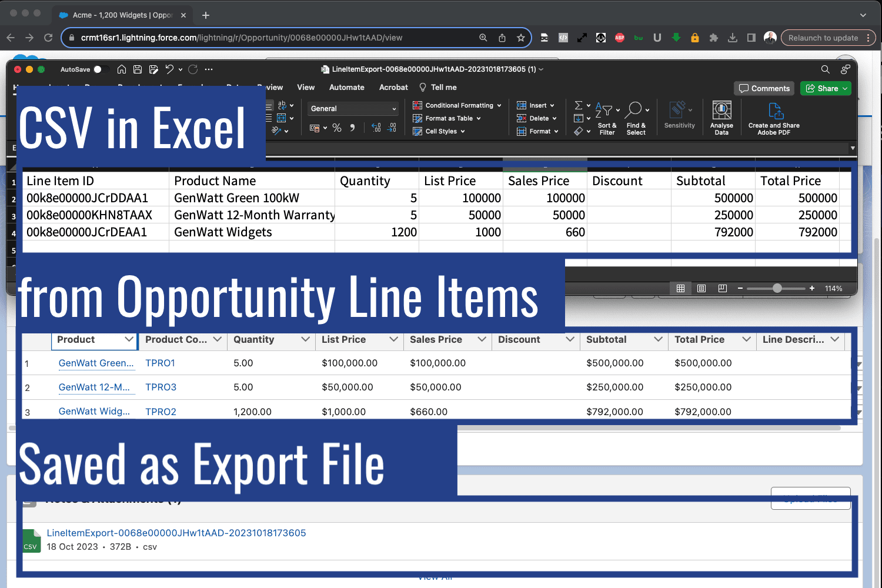882x588 pixels.
Task: Open the GenWatt Green... product link
Action: (96, 363)
